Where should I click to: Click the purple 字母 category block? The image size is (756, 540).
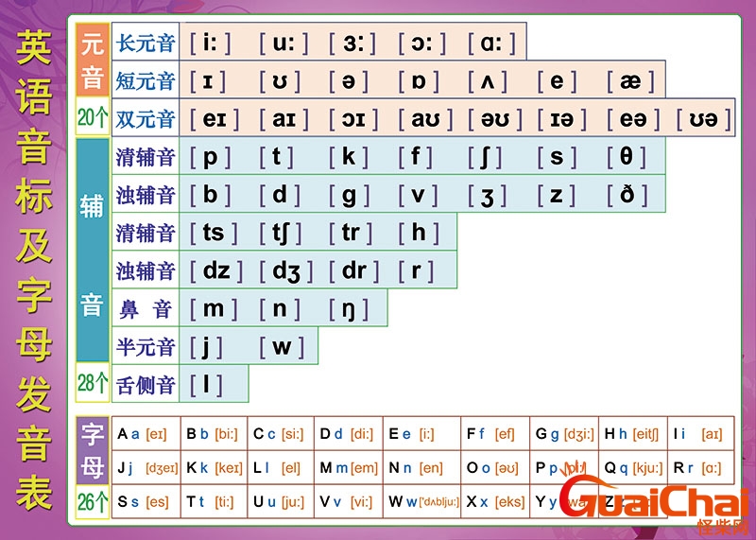pos(93,450)
